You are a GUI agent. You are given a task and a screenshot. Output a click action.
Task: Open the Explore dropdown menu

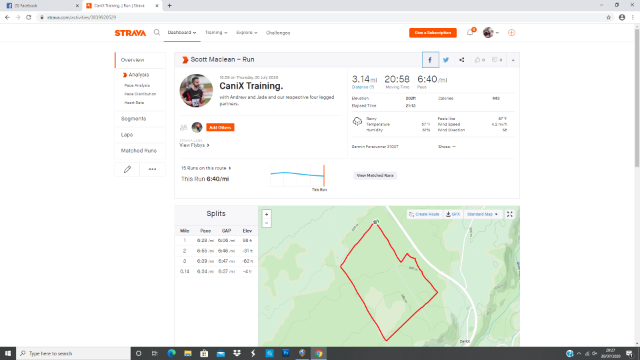[x=247, y=33]
